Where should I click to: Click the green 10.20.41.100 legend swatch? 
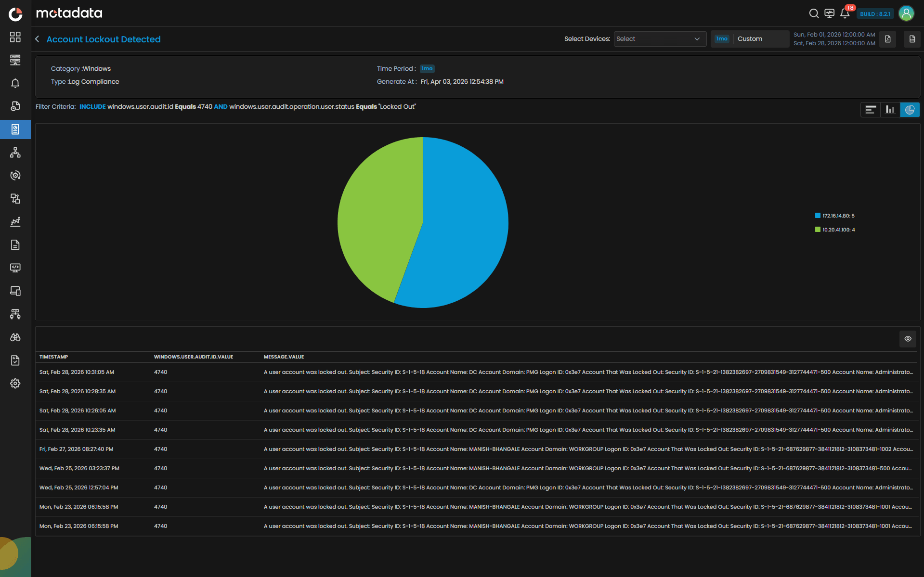pyautogui.click(x=817, y=230)
